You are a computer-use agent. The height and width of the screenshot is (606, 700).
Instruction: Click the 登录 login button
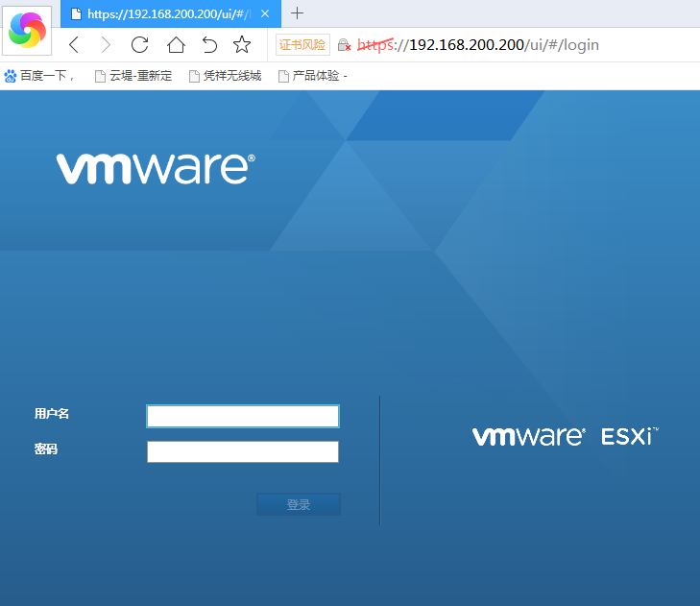299,504
